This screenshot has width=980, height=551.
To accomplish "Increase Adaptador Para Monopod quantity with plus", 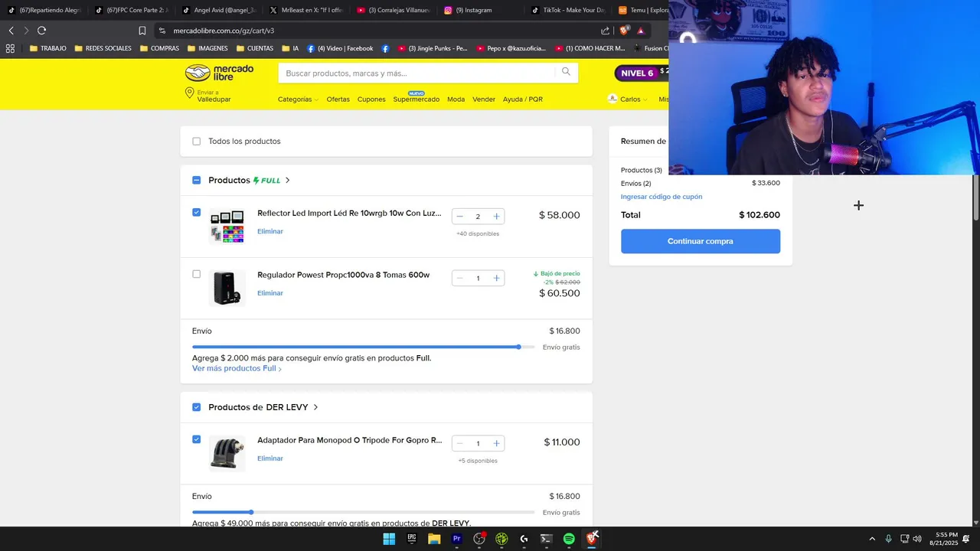I will [496, 443].
